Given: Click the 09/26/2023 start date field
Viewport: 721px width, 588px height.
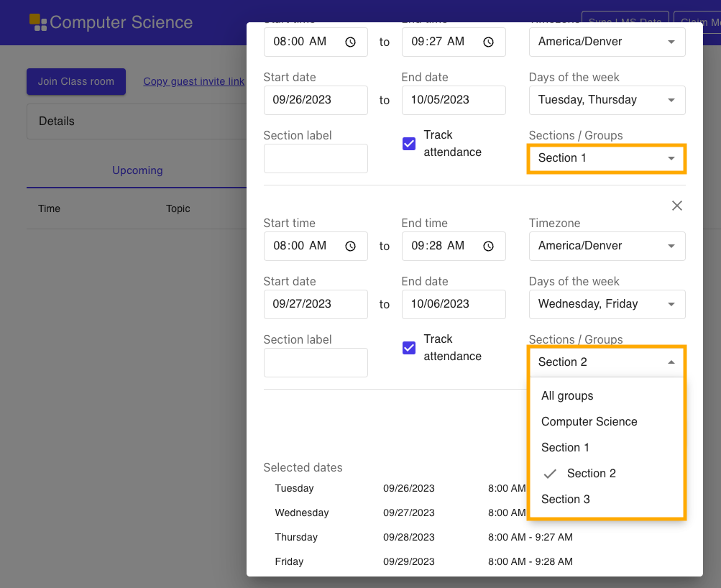Looking at the screenshot, I should point(315,100).
